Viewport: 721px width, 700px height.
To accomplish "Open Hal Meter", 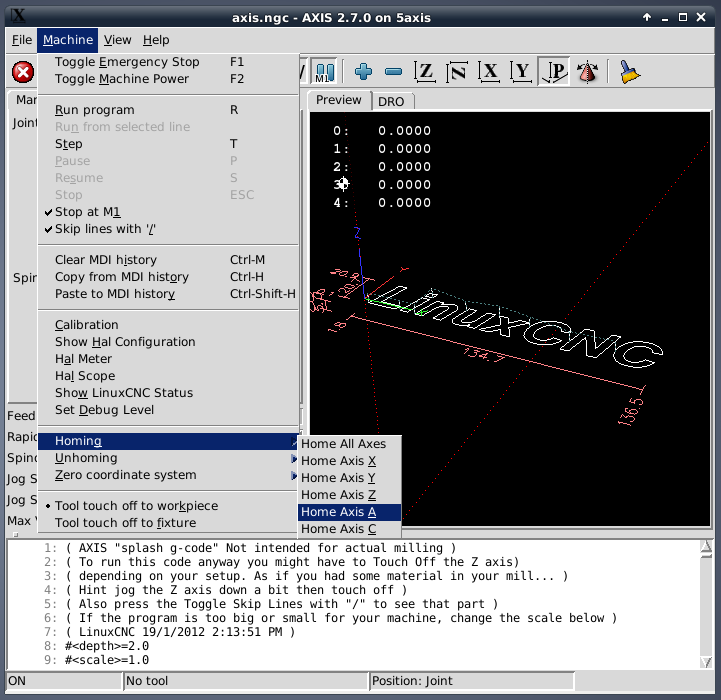I will click(x=168, y=359).
